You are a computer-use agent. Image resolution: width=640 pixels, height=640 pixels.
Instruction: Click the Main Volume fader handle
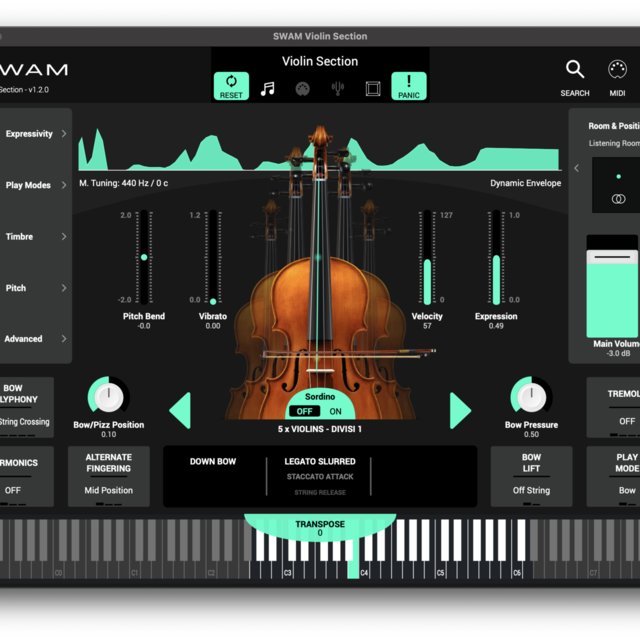(612, 257)
